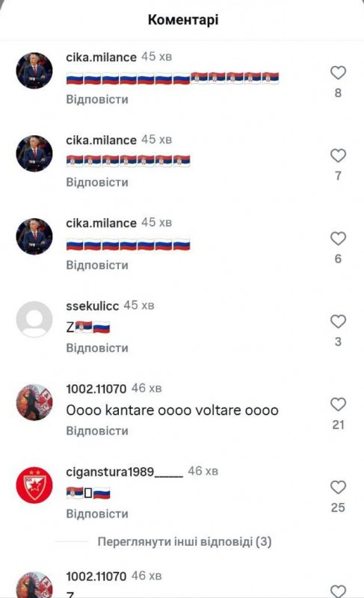Open ssekulicc's blank profile avatar
This screenshot has width=364, height=598.
coord(34,319)
